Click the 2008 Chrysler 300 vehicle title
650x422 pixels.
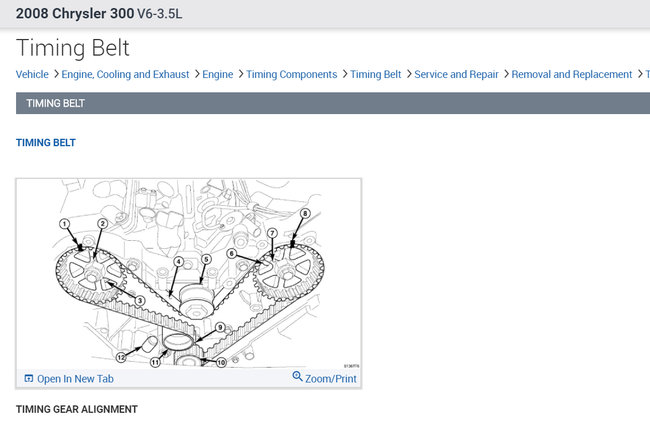[75, 13]
